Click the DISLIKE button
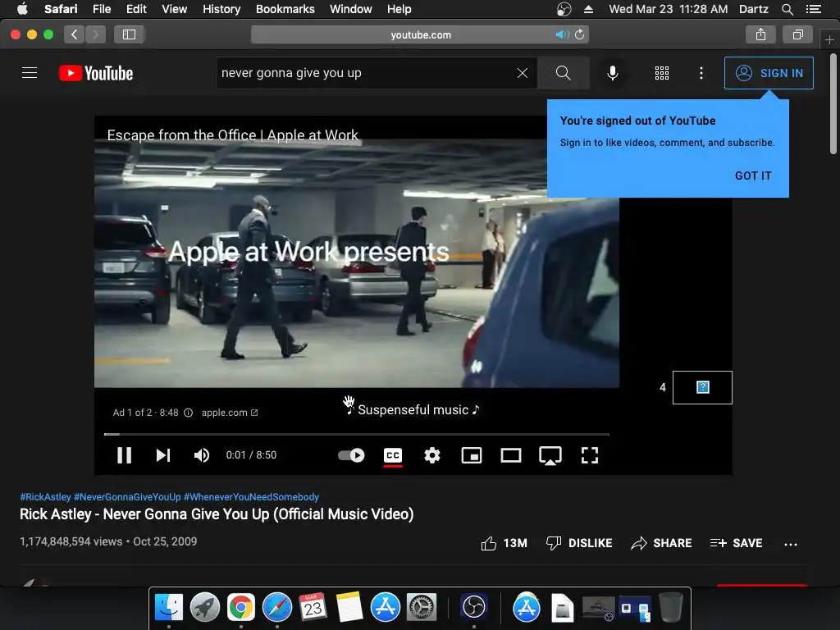The image size is (840, 630). tap(578, 543)
